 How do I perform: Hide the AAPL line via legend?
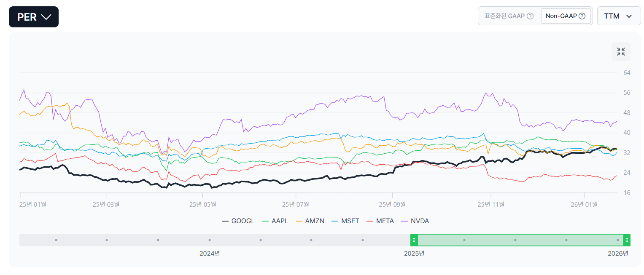[275, 221]
